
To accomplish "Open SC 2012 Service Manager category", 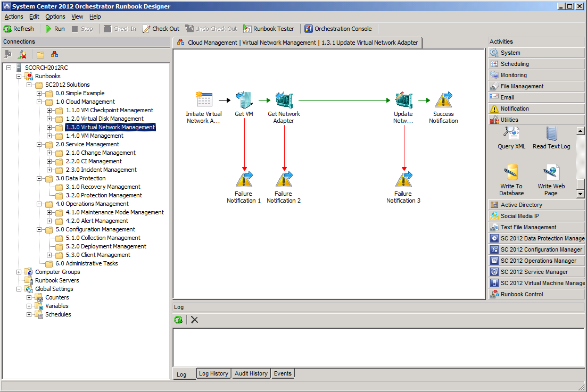I will click(536, 272).
